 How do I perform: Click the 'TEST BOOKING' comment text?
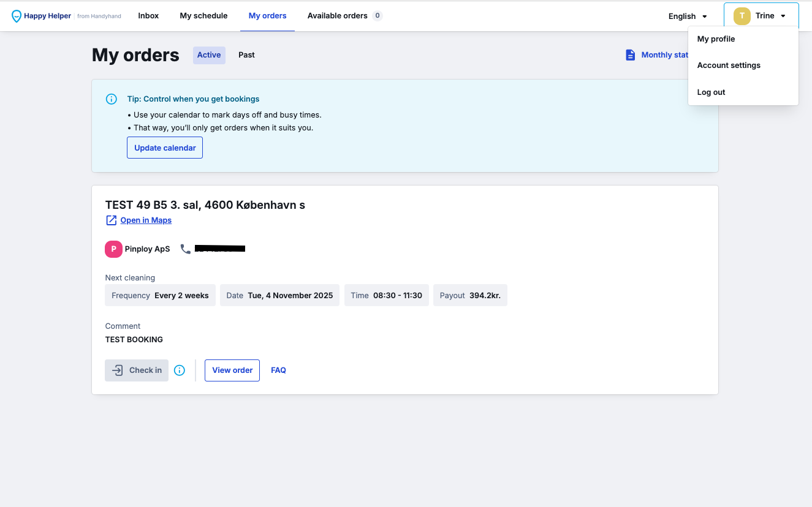(134, 340)
